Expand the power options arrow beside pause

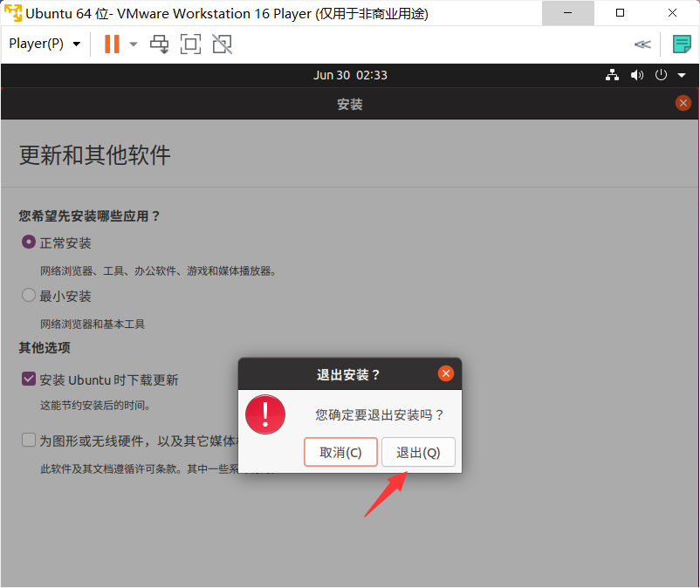(134, 44)
